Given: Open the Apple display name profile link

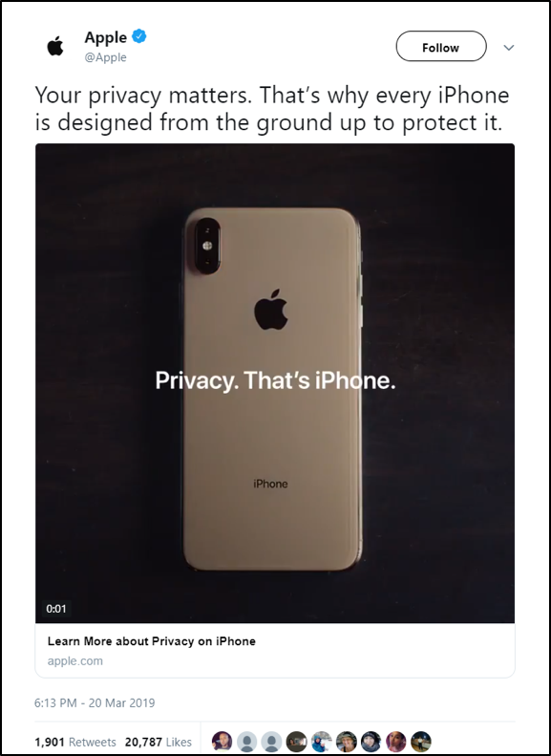Looking at the screenshot, I should pos(105,37).
